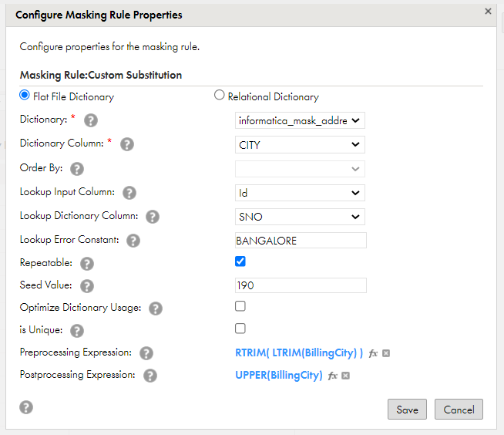The image size is (504, 435).
Task: Close the Configure Masking Rule Properties dialog
Action: pos(488,12)
